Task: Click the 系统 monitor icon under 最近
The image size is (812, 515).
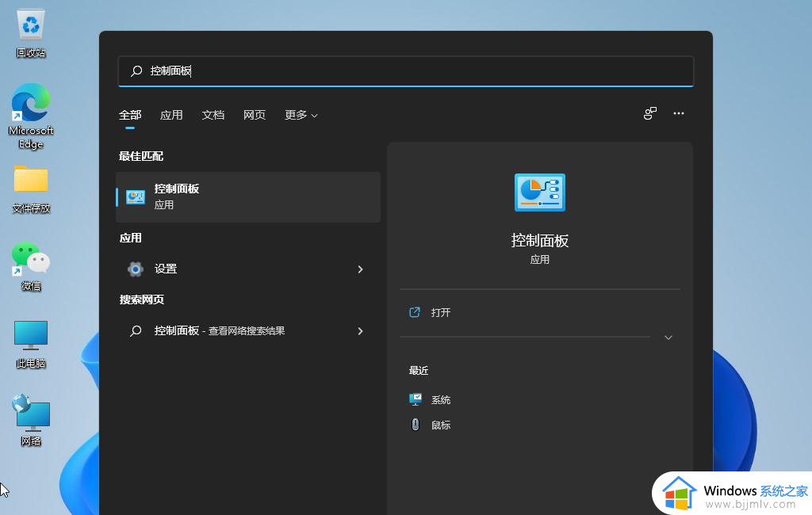Action: [x=416, y=399]
